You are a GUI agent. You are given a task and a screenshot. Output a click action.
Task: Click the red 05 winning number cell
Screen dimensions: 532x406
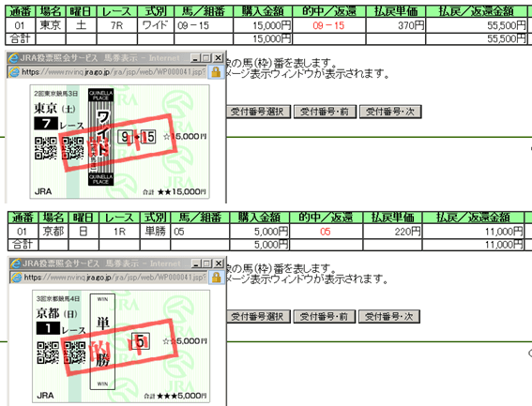click(x=326, y=232)
